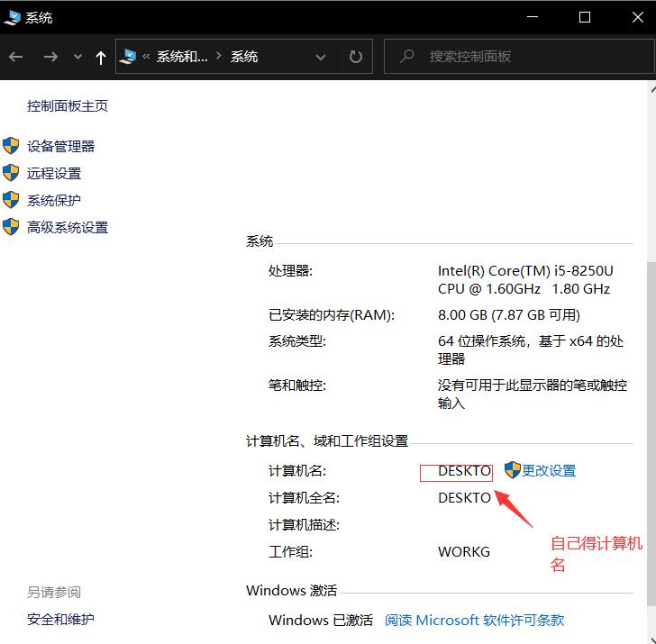Click the magnifier search icon
This screenshot has width=656, height=644.
(x=406, y=57)
